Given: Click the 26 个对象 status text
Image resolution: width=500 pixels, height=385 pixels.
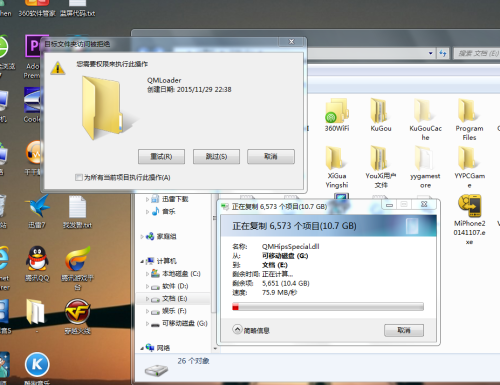Looking at the screenshot, I should 193,361.
